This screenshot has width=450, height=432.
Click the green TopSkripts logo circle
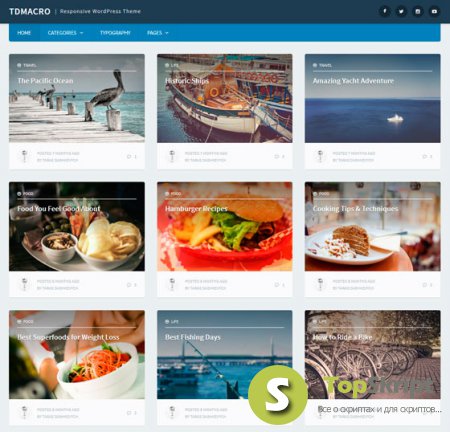(x=277, y=395)
